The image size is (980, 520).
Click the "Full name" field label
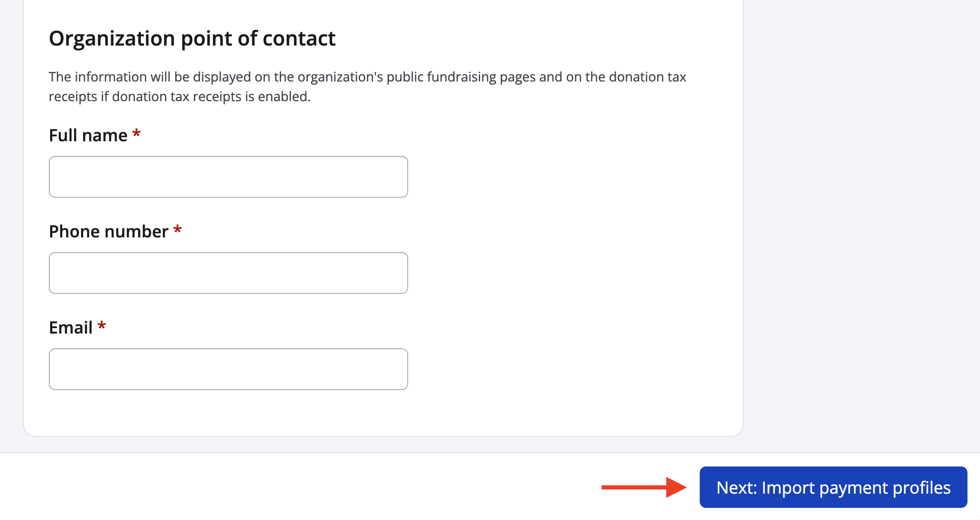[x=88, y=135]
